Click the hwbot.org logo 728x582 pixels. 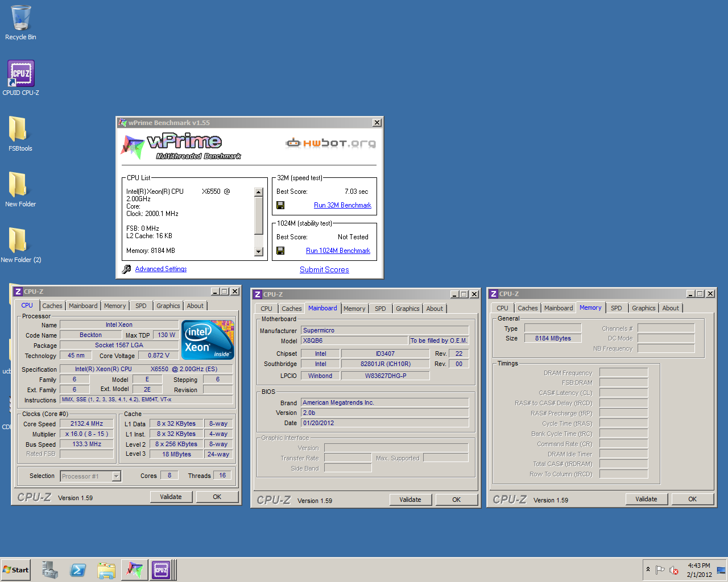pyautogui.click(x=330, y=143)
